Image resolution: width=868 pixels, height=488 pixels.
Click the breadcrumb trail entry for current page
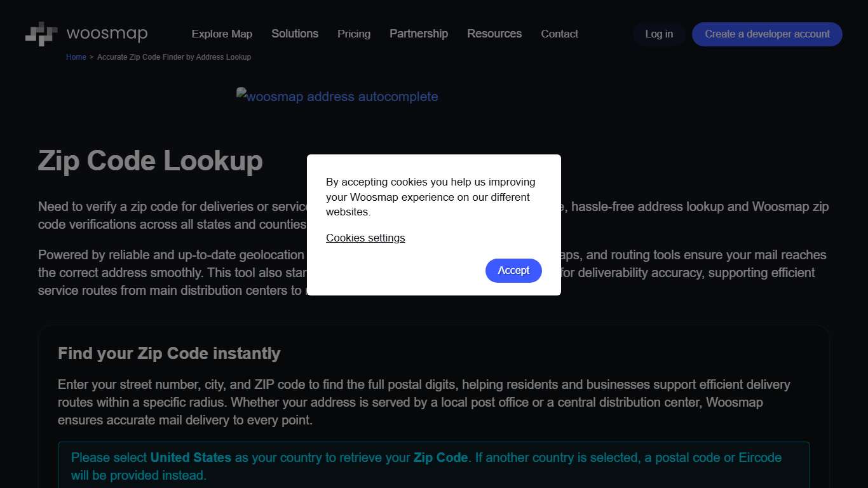[x=174, y=57]
